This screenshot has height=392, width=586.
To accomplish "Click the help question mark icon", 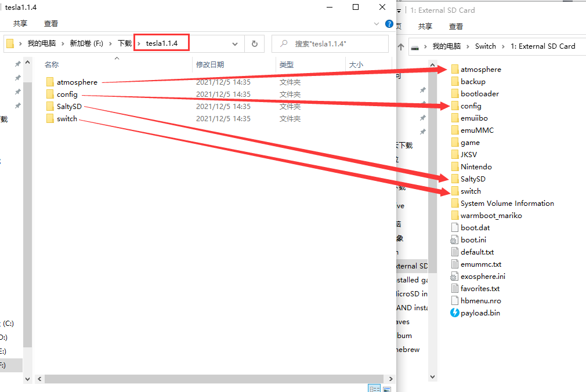I will [388, 24].
